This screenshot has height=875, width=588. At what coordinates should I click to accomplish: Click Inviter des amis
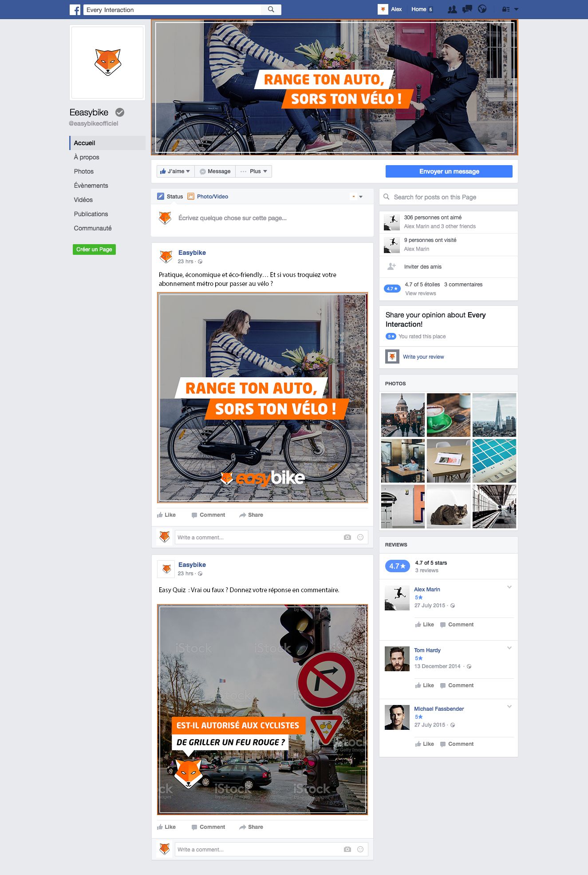423,267
